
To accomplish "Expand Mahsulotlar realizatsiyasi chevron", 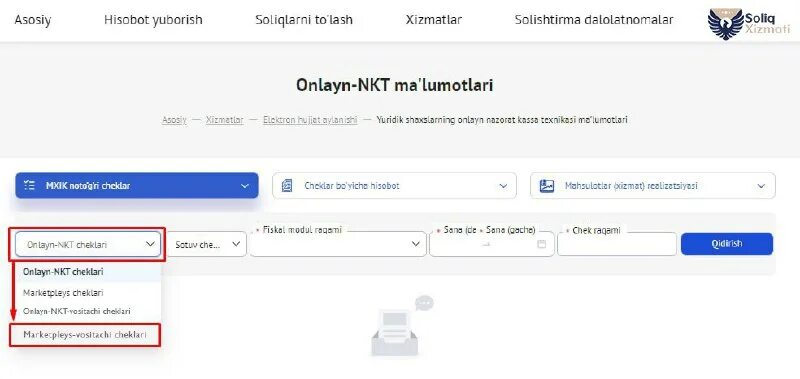I will pos(761,186).
